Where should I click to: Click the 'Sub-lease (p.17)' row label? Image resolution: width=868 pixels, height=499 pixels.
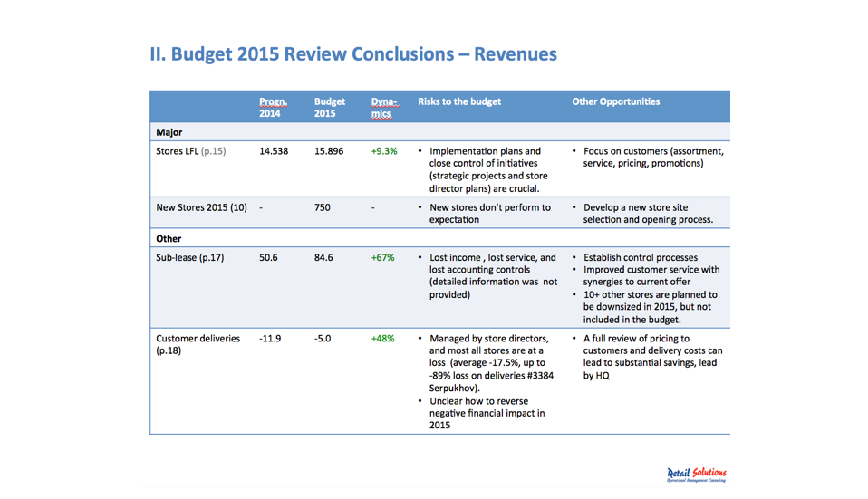click(x=190, y=257)
